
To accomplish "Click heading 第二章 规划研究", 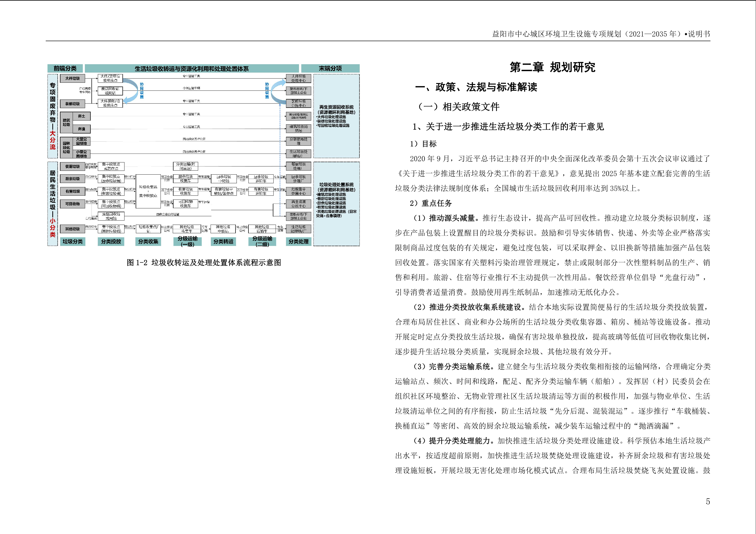I will (552, 67).
